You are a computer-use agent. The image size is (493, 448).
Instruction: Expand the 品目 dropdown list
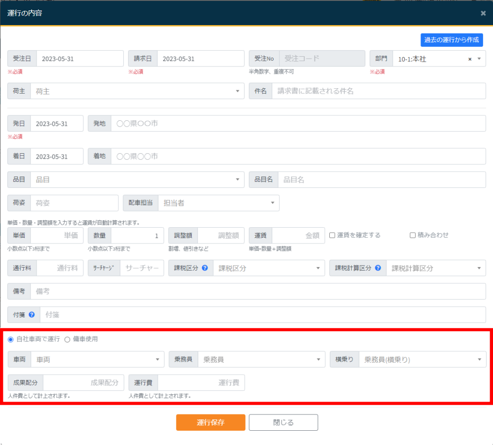tap(137, 180)
